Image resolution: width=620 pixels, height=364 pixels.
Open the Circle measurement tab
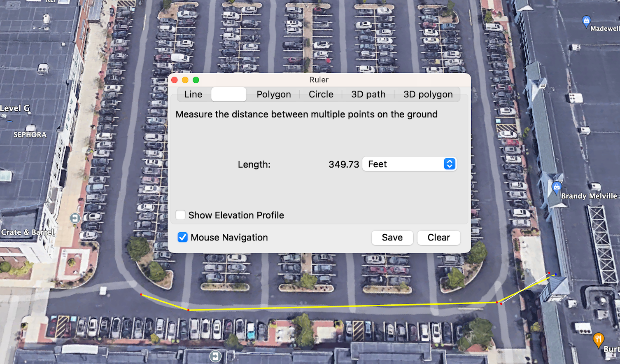[x=321, y=94]
